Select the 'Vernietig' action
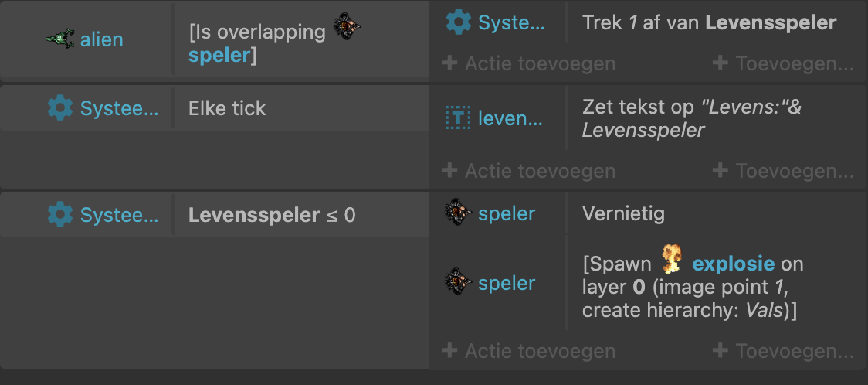The width and height of the screenshot is (868, 385). point(623,214)
